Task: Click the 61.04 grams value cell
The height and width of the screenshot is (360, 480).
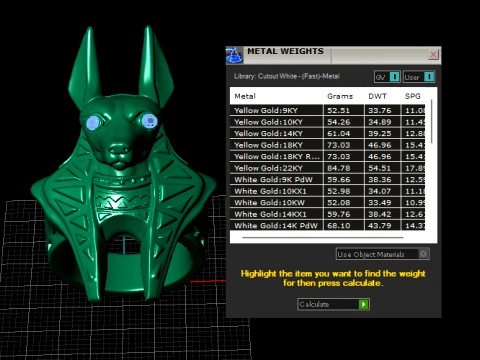Action: (343, 133)
